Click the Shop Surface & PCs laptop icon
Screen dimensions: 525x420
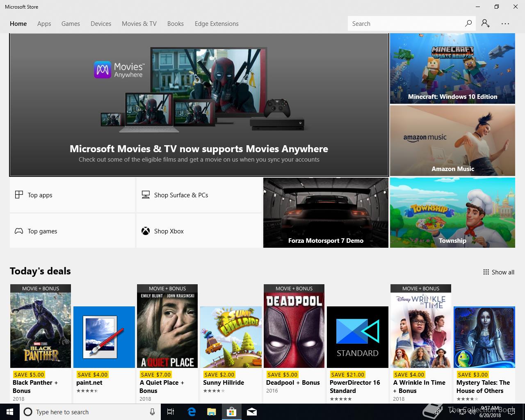146,195
